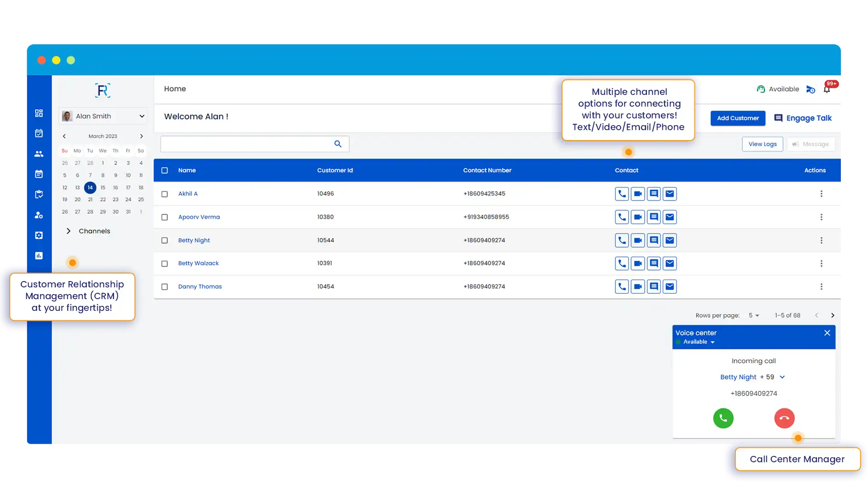Image resolution: width=868 pixels, height=488 pixels.
Task: Expand the Channels section in sidebar
Action: click(x=69, y=230)
